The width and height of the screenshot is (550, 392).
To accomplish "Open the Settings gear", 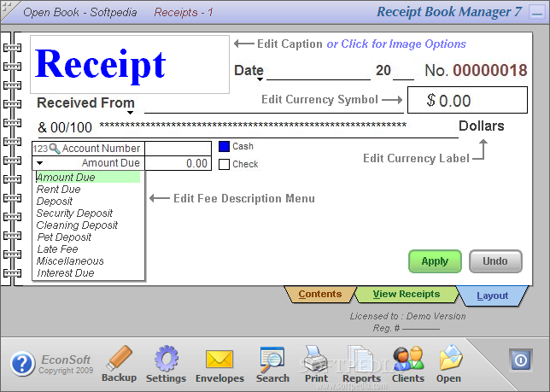I will (166, 364).
